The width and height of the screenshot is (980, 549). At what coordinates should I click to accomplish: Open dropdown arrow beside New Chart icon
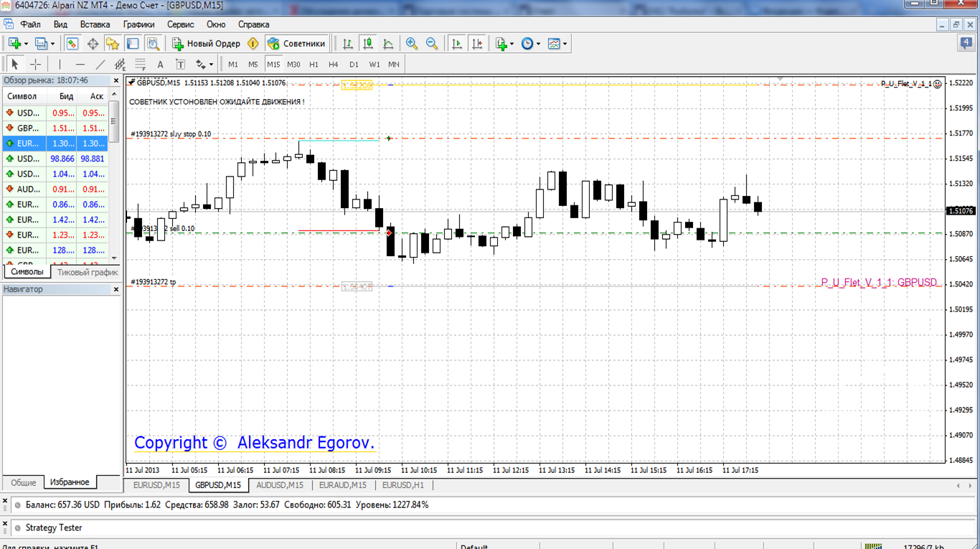(x=26, y=44)
